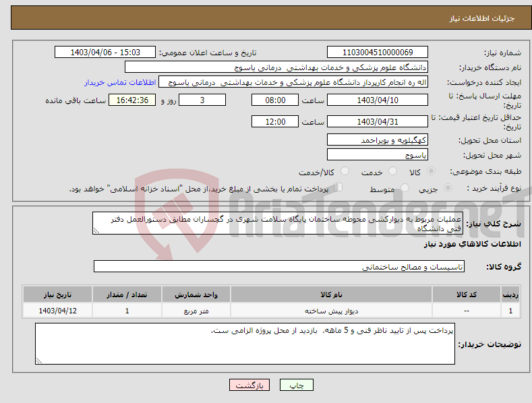Click the چاپ (print) button
This screenshot has width=532, height=403.
(296, 385)
